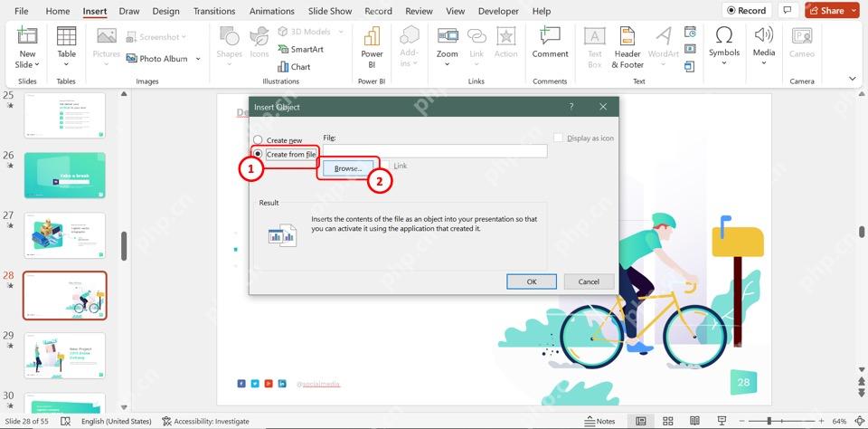868x429 pixels.
Task: Click the dialog Help question mark
Action: pos(571,107)
